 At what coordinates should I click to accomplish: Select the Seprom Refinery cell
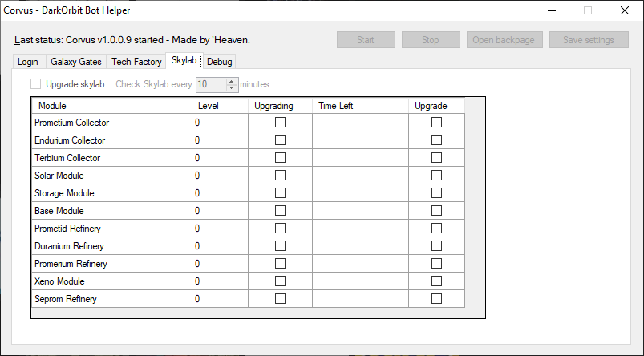[x=111, y=299]
